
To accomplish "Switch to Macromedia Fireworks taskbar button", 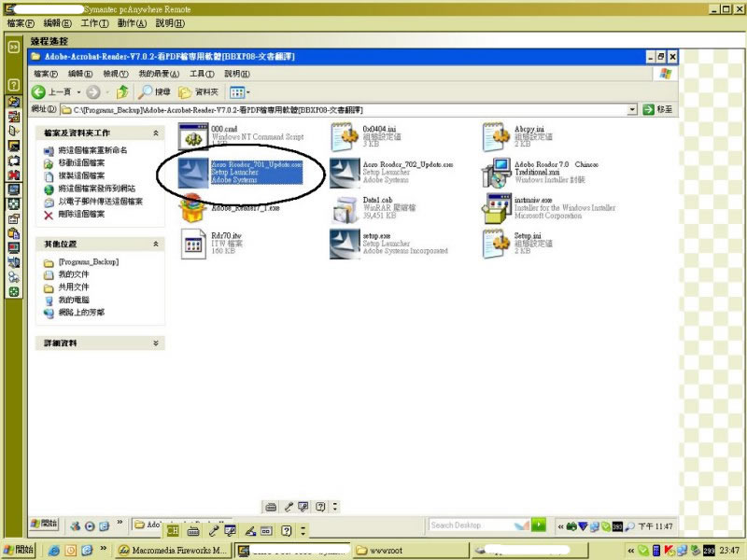I will [x=173, y=551].
